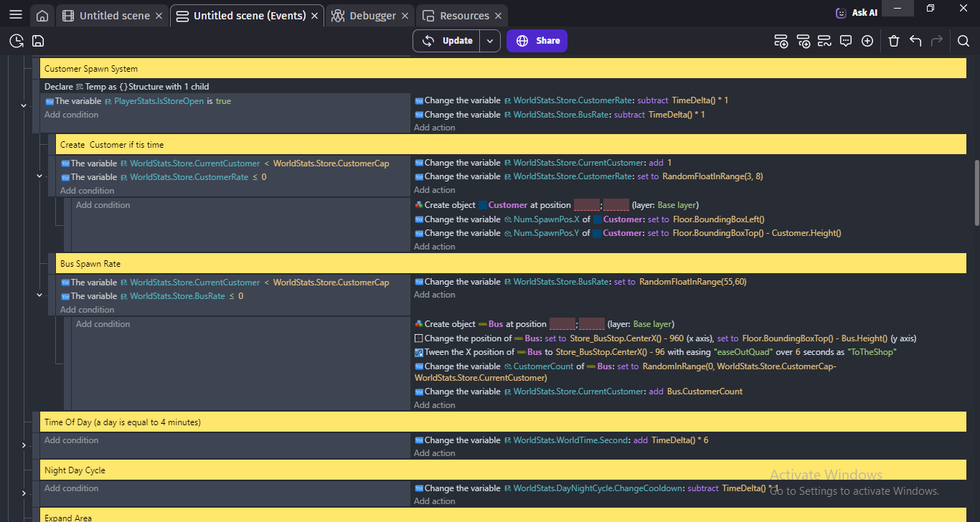Close the Resources tab
This screenshot has height=522, width=980.
pos(499,16)
